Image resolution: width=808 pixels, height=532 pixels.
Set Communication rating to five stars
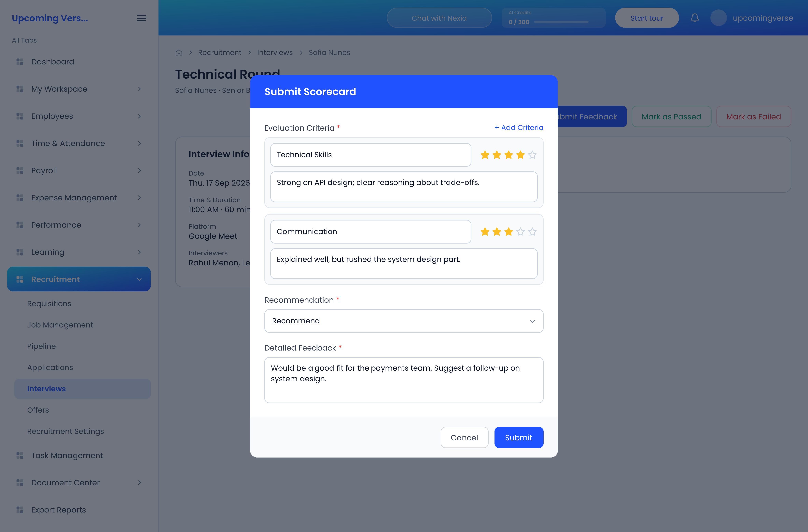tap(532, 232)
